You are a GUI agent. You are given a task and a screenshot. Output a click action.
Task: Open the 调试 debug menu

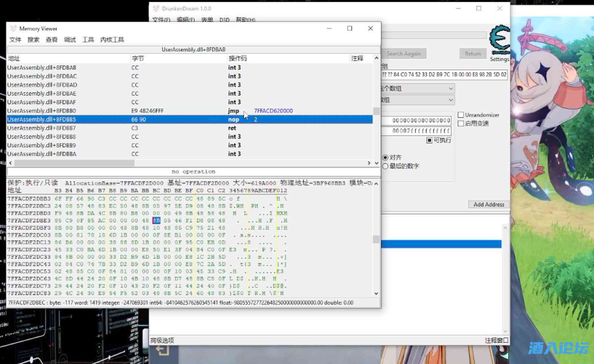point(70,40)
